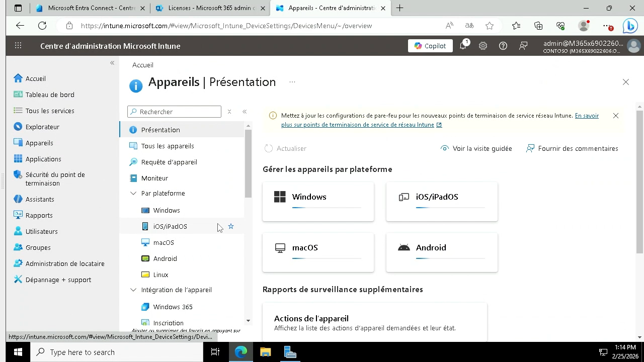Open Actions de l'appareil report card
Viewport: 644px width, 362px height.
point(374,322)
